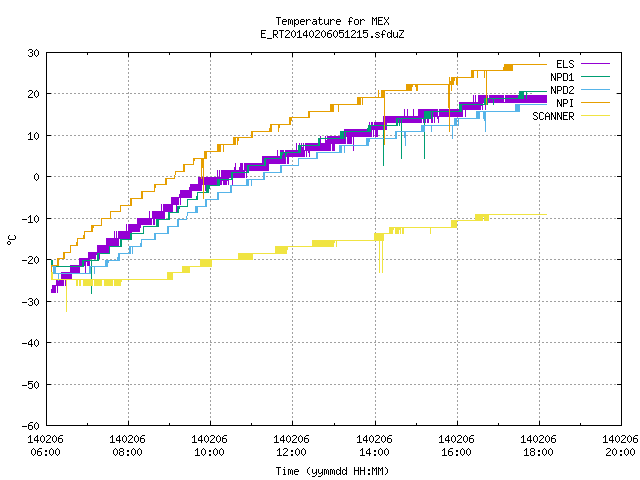Screen dimensions: 640x480
Task: Click the y-axis value 20
Action: (33, 94)
